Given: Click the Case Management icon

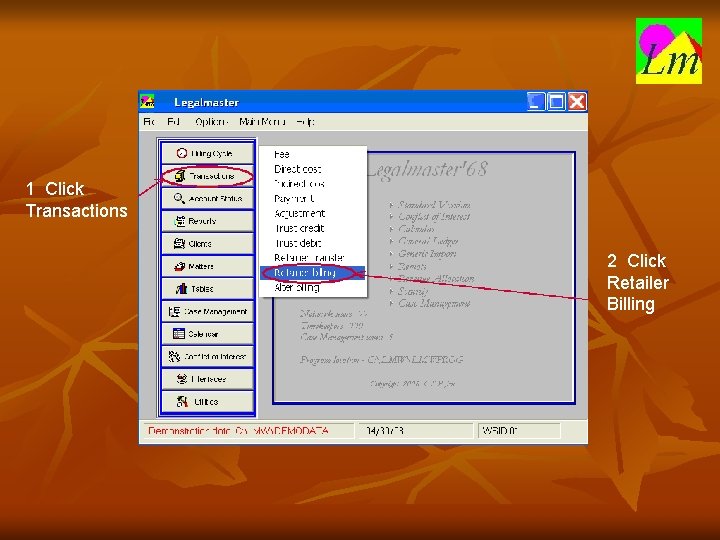Looking at the screenshot, I should [174, 311].
